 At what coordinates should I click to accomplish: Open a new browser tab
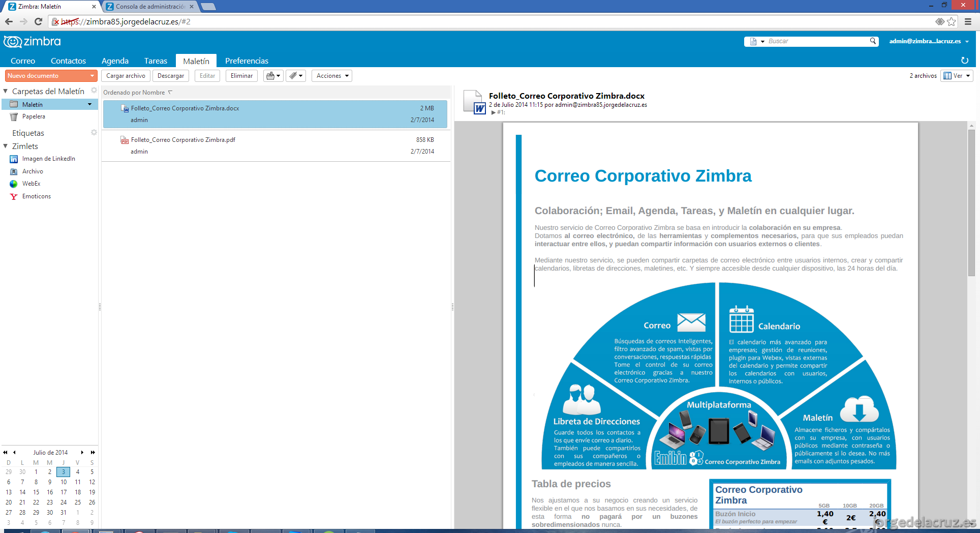[x=208, y=7]
